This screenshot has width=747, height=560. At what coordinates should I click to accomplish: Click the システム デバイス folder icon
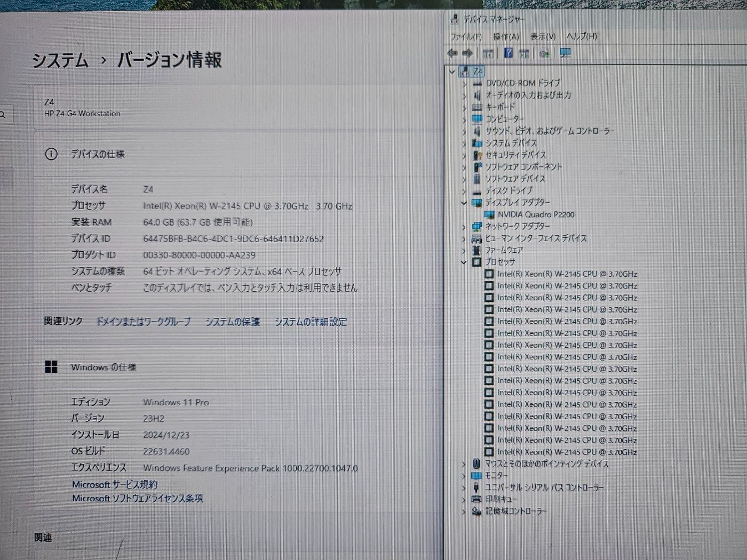point(477,143)
